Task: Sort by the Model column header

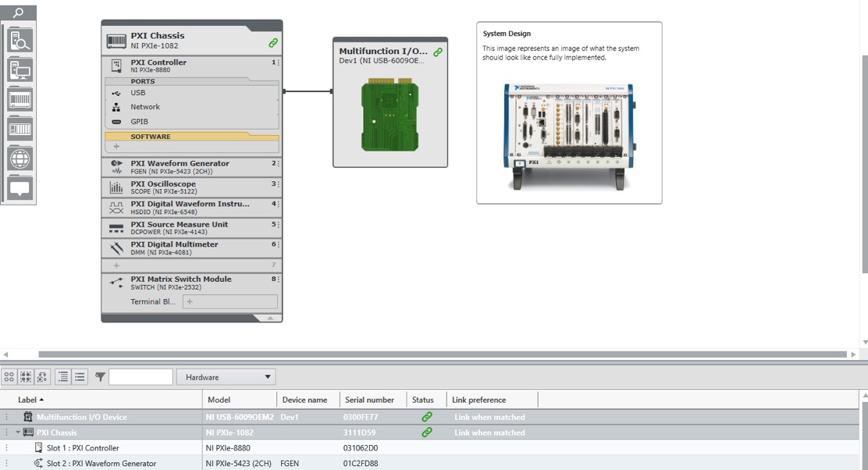Action: coord(240,400)
